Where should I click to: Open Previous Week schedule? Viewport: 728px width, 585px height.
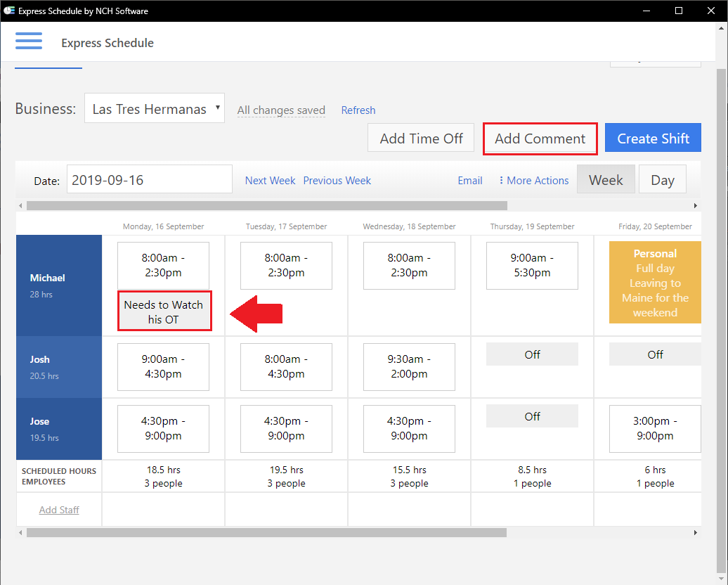[337, 180]
